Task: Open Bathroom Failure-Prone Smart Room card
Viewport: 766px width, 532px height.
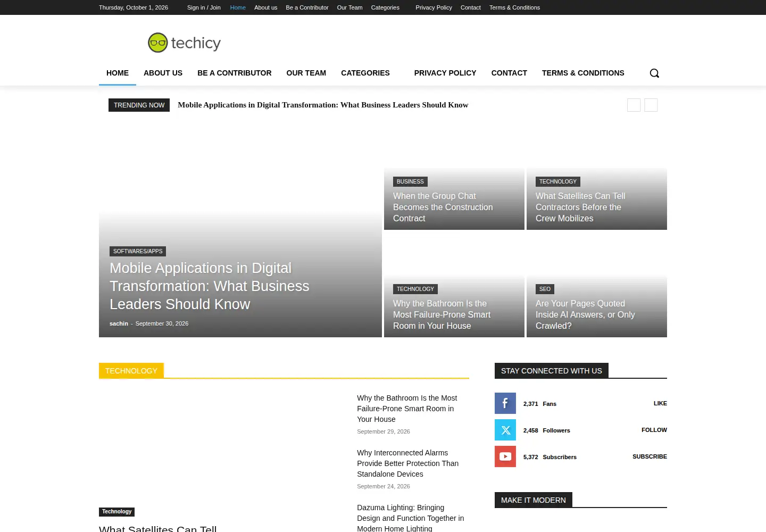Action: tap(442, 315)
